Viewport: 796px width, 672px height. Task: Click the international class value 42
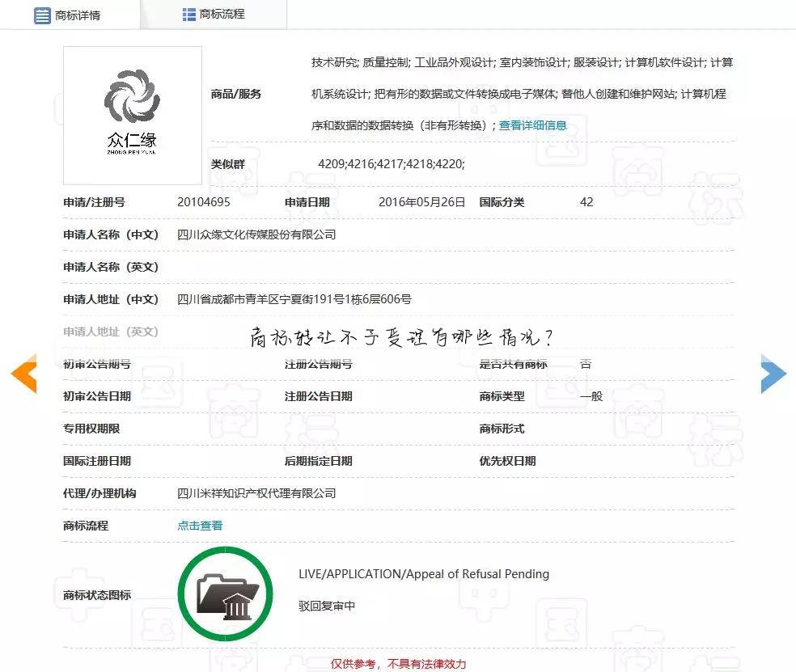coord(586,202)
